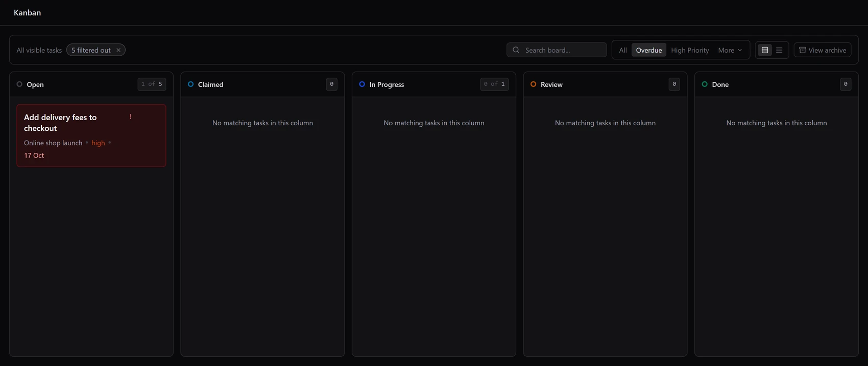Click the Done column count badge
Image resolution: width=868 pixels, height=366 pixels.
tap(846, 84)
